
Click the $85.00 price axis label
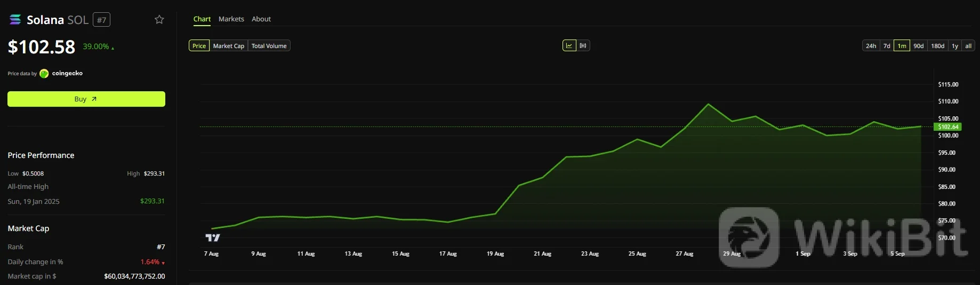[947, 187]
